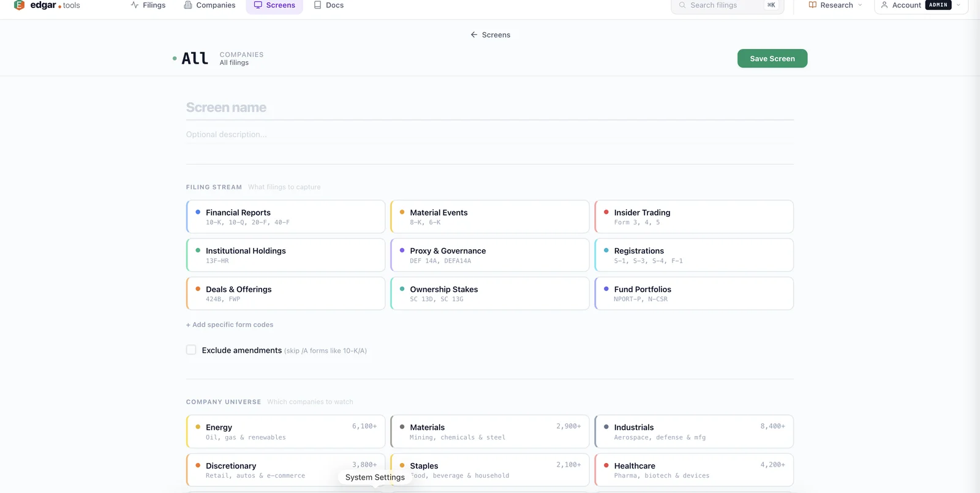Image resolution: width=980 pixels, height=493 pixels.
Task: Expand the Research dropdown chevron
Action: [x=860, y=5]
